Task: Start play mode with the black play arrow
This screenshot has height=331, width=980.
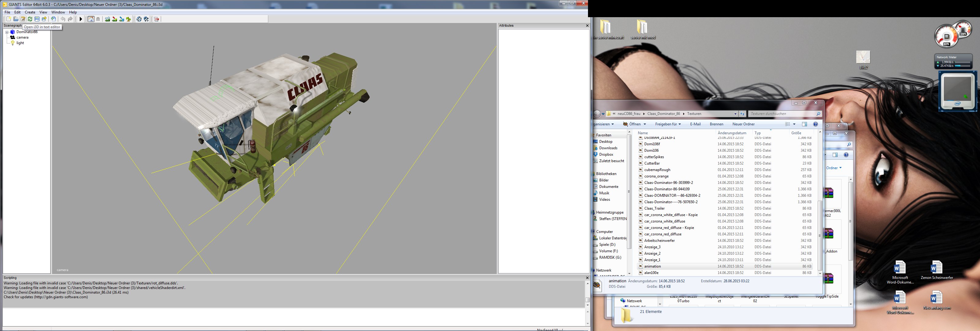Action: click(81, 19)
